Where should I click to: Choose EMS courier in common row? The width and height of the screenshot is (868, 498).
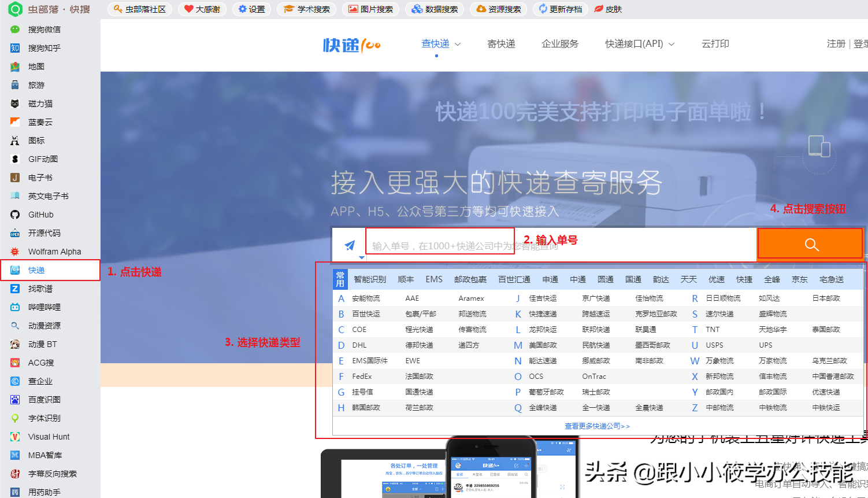(x=434, y=279)
